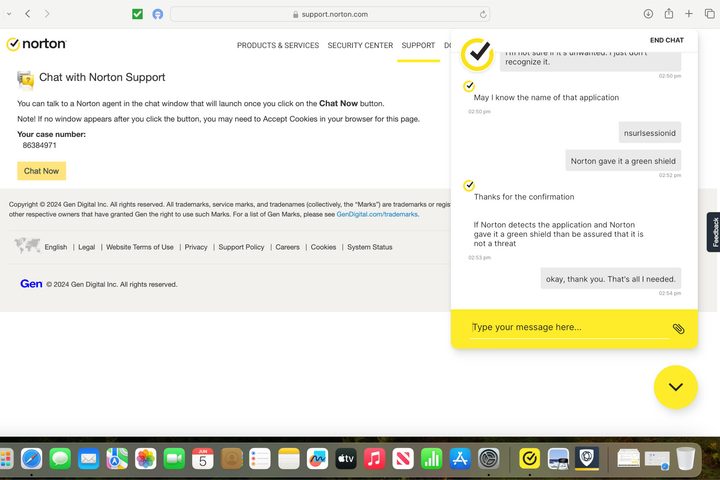
Task: Open Maps from the Dock
Action: tap(117, 458)
